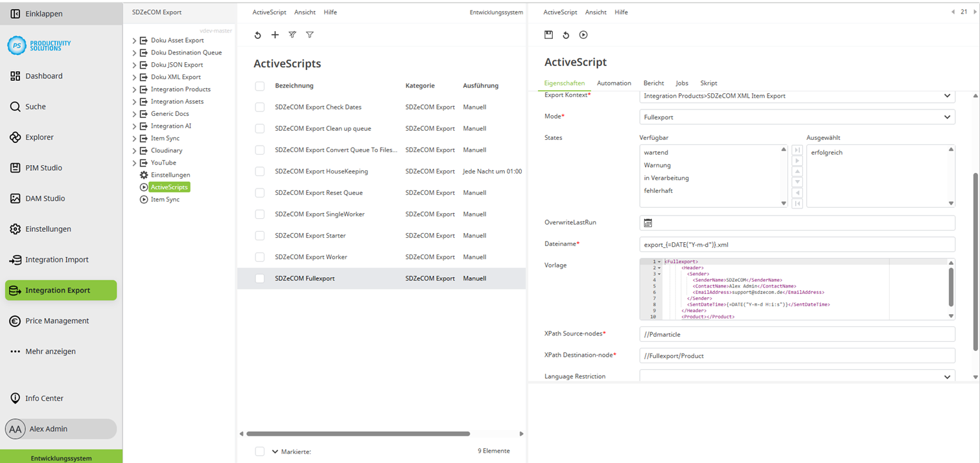This screenshot has width=980, height=463.
Task: Tick the checkbox for SDZeCOM Export Worker
Action: click(259, 256)
